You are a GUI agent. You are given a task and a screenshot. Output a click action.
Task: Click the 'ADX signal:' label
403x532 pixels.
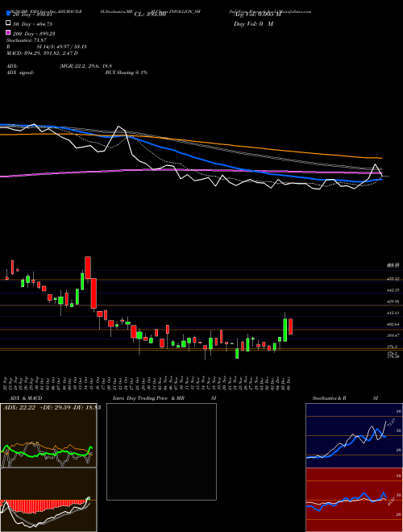point(20,73)
